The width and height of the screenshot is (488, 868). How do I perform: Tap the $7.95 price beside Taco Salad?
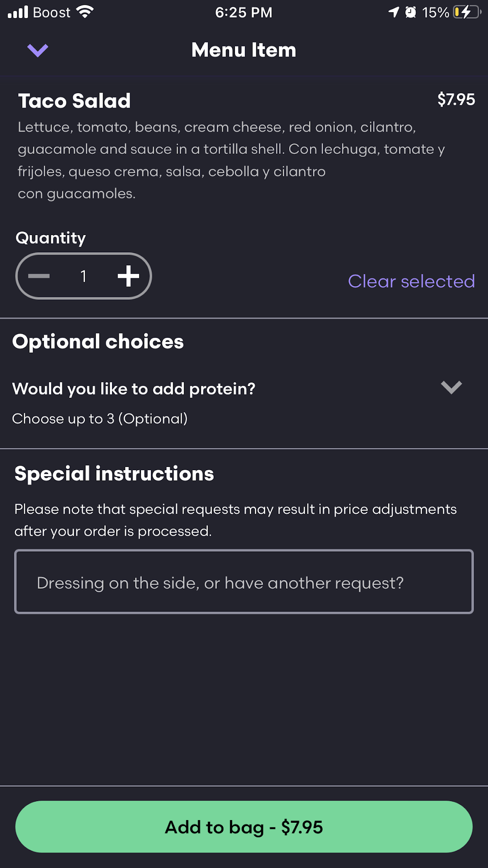point(456,99)
